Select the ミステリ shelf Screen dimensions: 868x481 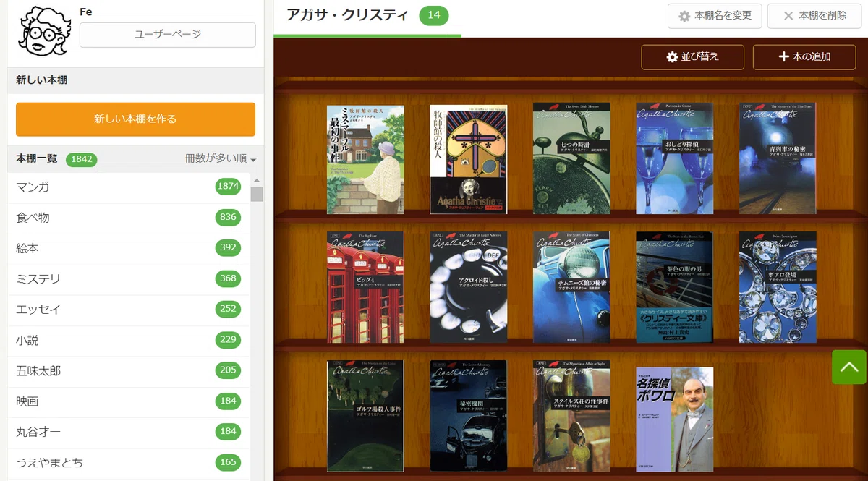pos(128,278)
